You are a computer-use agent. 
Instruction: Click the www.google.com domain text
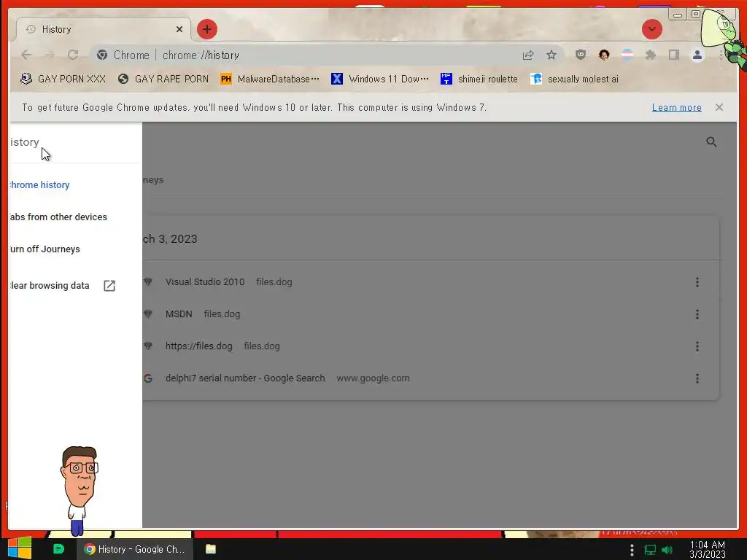pyautogui.click(x=373, y=378)
